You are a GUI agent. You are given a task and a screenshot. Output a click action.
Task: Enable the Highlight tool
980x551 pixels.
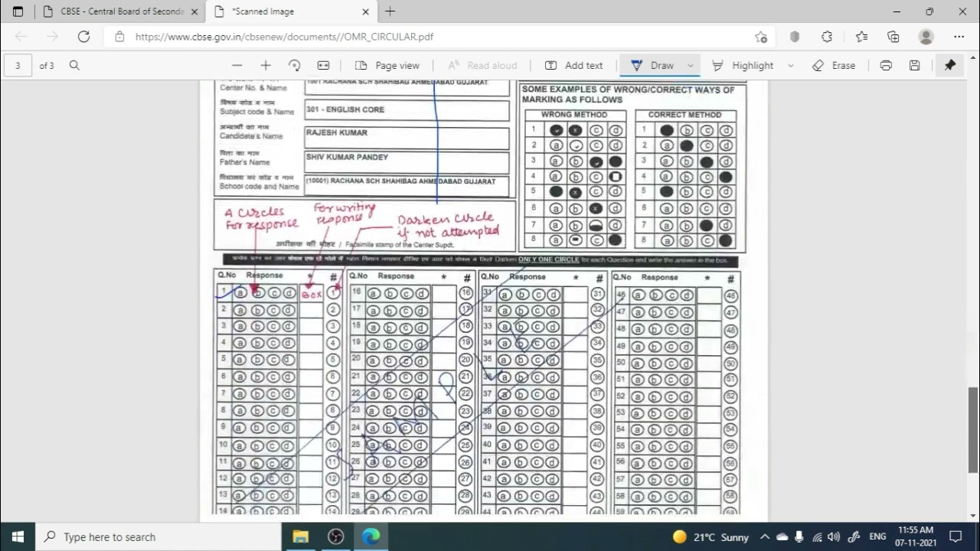pos(743,66)
